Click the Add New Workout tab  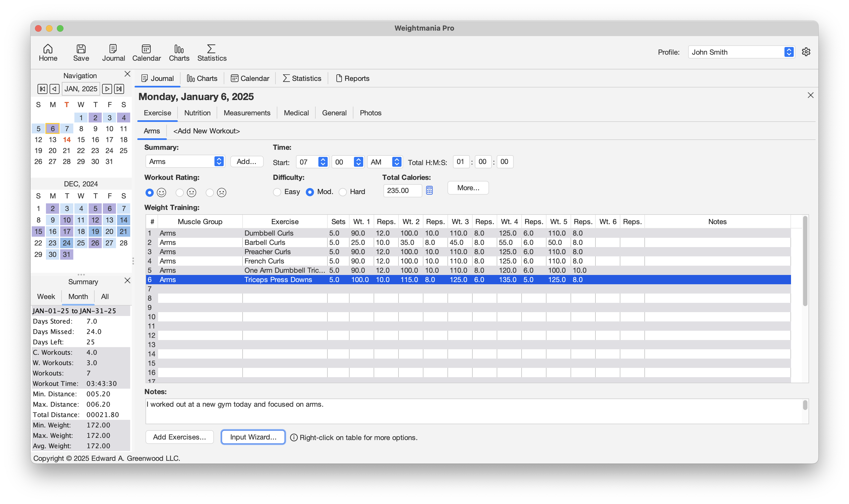pos(206,131)
